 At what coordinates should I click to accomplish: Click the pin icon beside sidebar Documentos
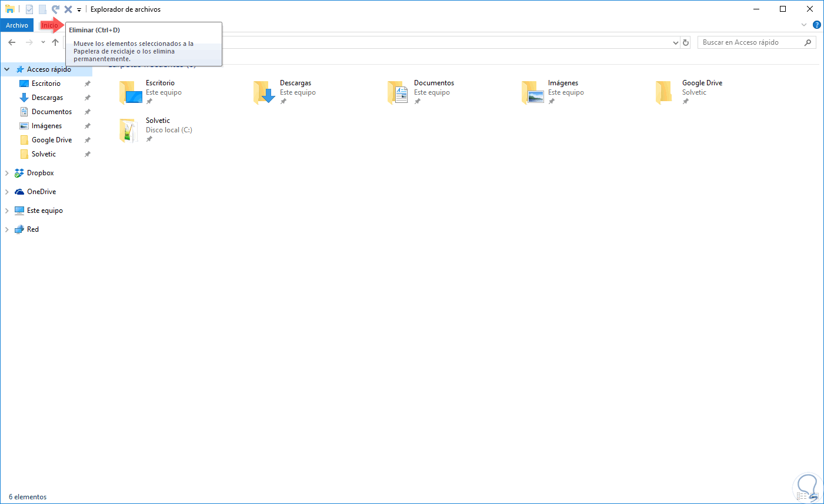click(x=87, y=112)
